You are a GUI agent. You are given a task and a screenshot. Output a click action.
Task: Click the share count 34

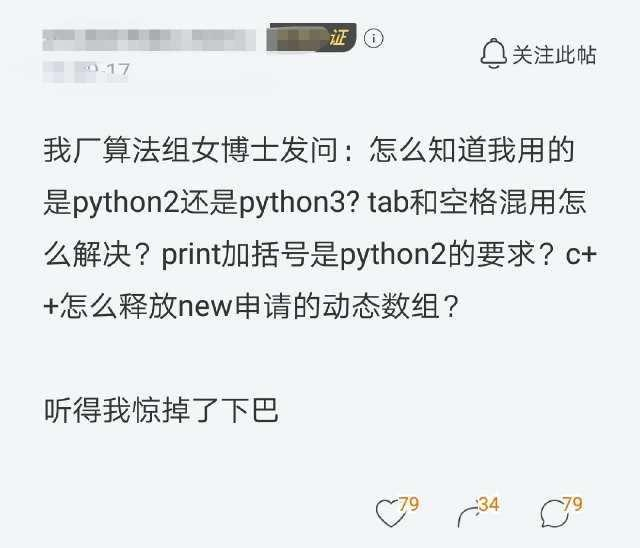[489, 504]
